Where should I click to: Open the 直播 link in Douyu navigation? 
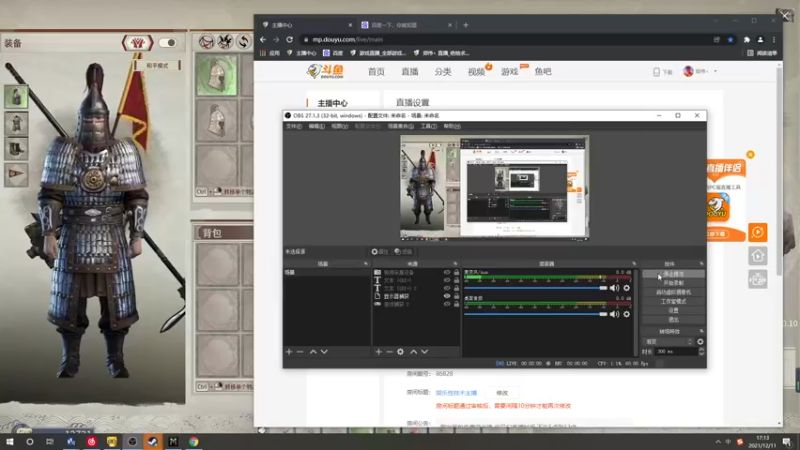point(410,71)
